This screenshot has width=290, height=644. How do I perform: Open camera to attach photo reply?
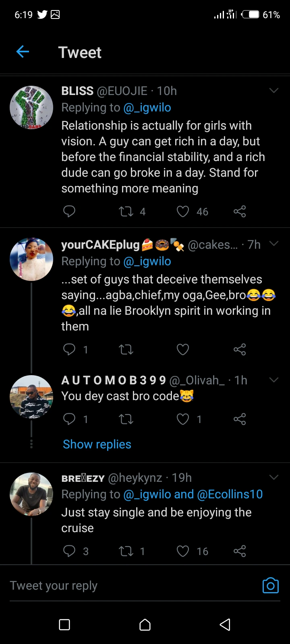[x=270, y=586]
